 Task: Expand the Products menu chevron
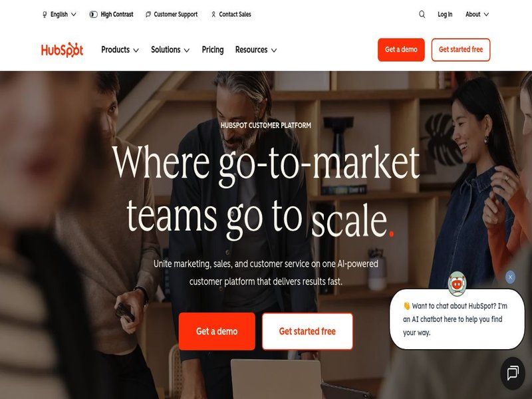pyautogui.click(x=136, y=51)
